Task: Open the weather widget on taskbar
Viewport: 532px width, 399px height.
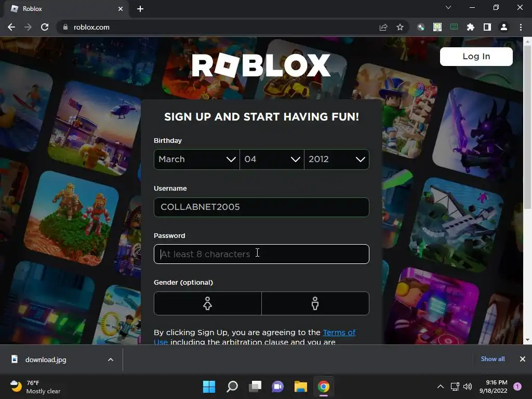Action: (35, 387)
